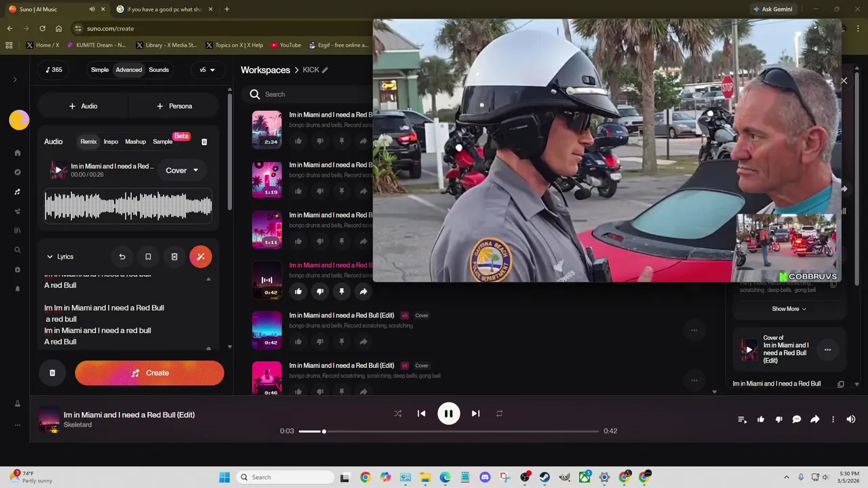Click the yellow profile avatar in sidebar
Viewport: 868px width, 488px height.
click(19, 120)
